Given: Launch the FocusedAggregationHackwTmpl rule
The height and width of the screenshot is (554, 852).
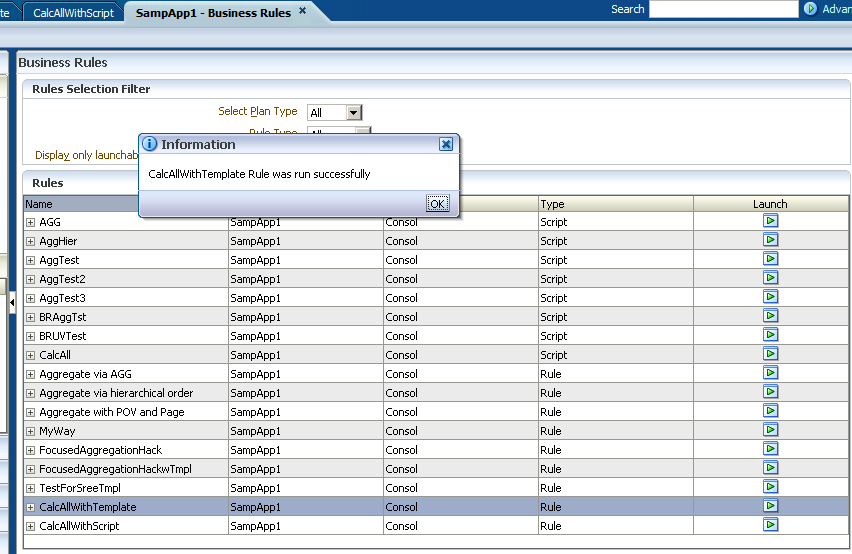Looking at the screenshot, I should (770, 468).
